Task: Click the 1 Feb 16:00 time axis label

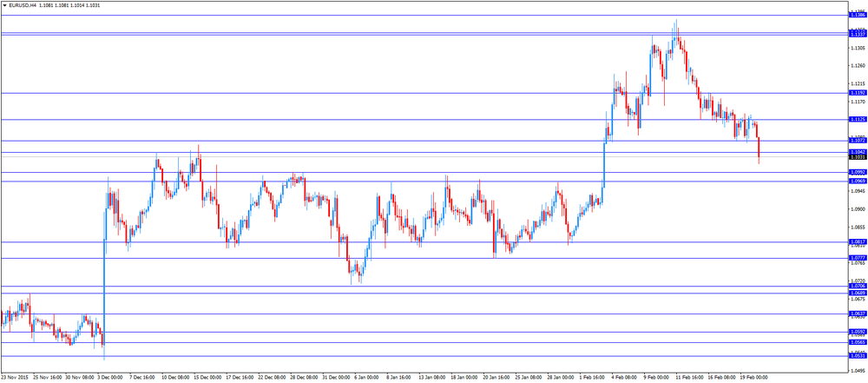Action: [590, 378]
